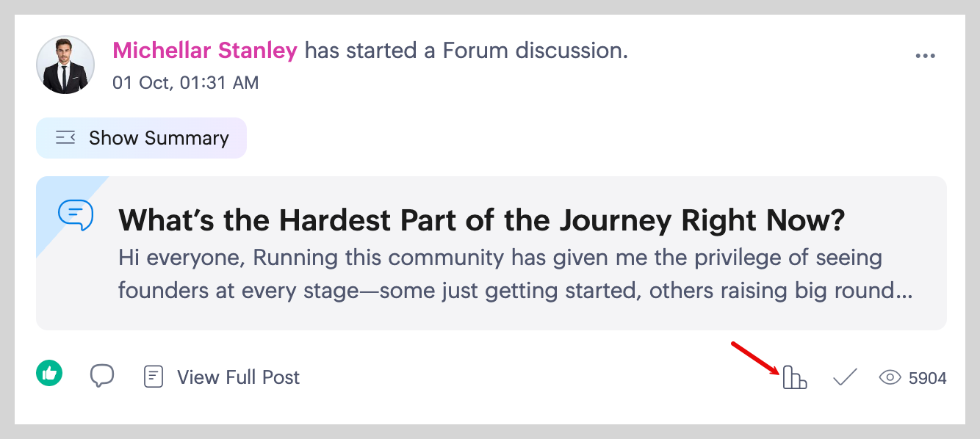Click Michellar Stanley's avatar photo
This screenshot has width=980, height=439.
pyautogui.click(x=65, y=65)
